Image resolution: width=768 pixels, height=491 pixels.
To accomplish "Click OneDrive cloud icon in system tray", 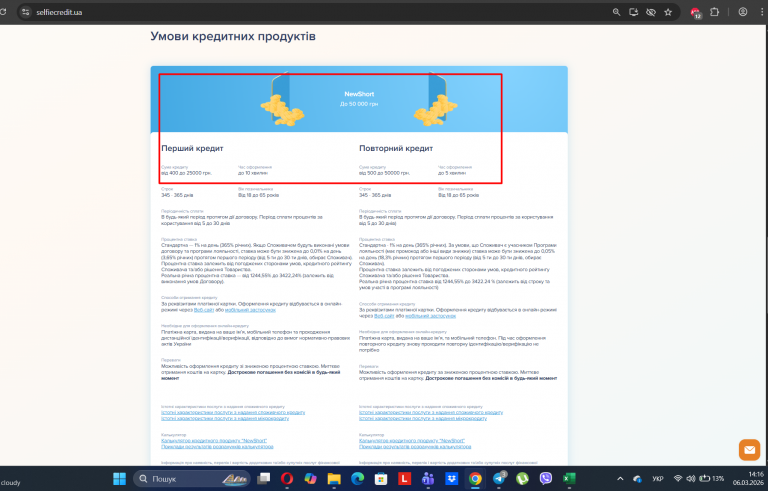I will tap(637, 479).
